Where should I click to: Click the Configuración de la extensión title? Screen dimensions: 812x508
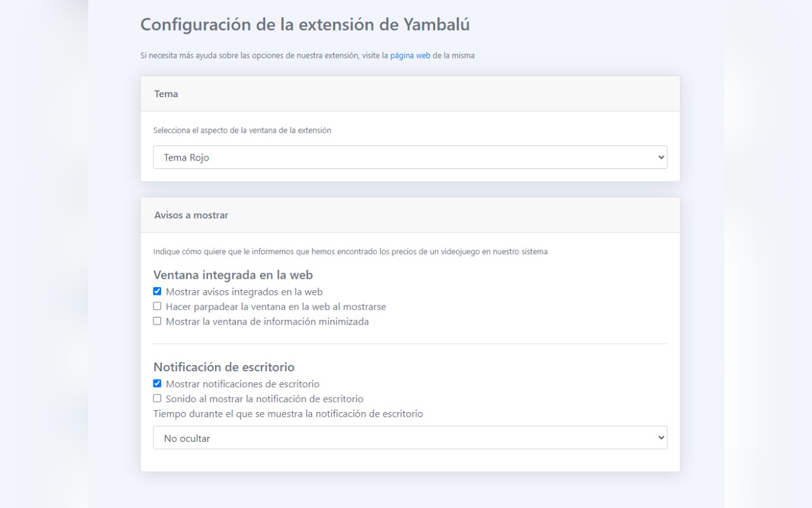coord(304,25)
